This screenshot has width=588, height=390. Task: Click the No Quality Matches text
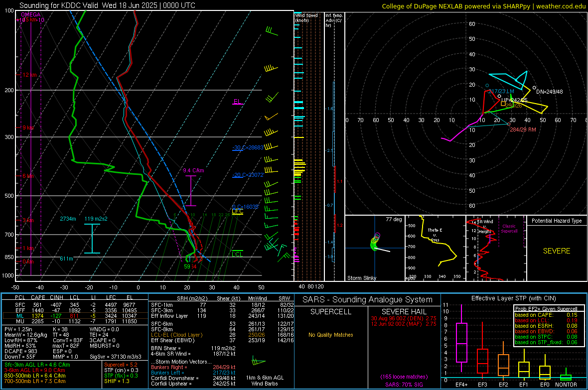coord(331,335)
